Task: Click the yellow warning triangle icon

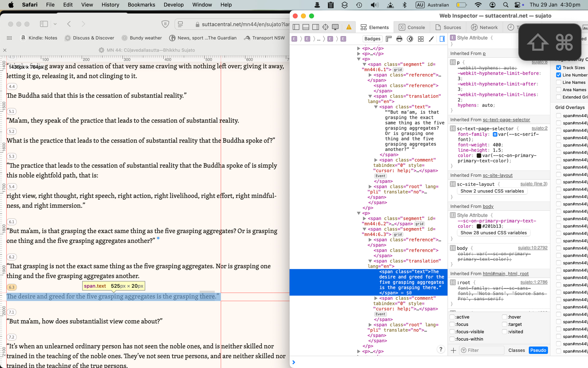Action: 349,27
